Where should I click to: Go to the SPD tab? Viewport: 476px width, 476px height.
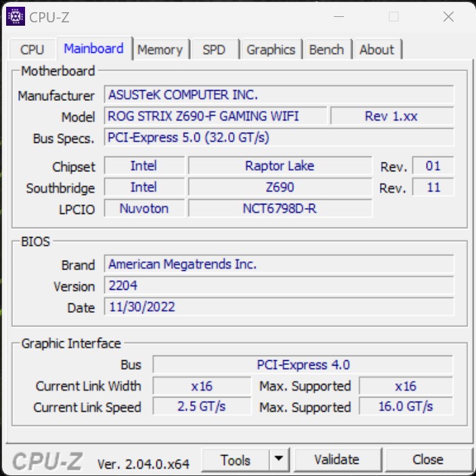coord(214,49)
